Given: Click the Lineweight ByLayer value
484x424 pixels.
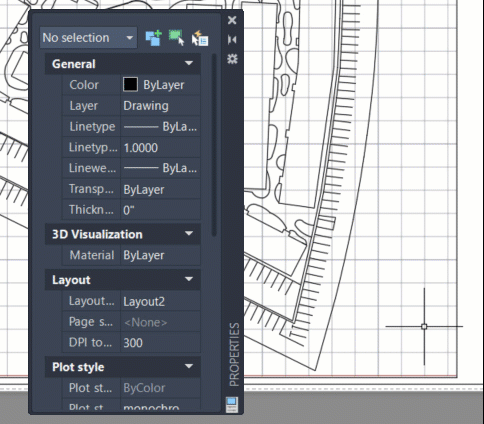Looking at the screenshot, I should (160, 168).
